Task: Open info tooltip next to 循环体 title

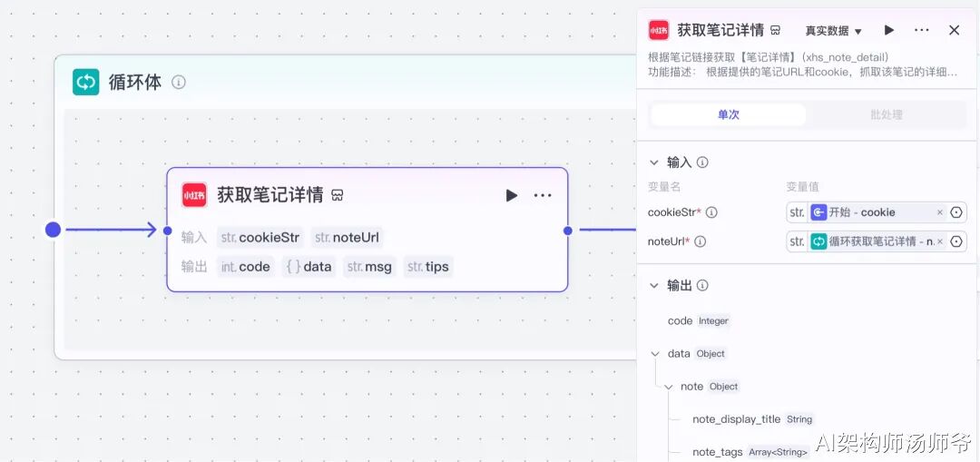Action: point(179,83)
